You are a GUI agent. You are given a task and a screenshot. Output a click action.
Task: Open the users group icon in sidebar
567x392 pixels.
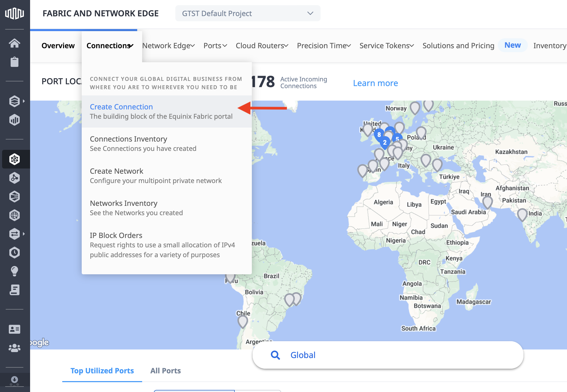tap(15, 348)
